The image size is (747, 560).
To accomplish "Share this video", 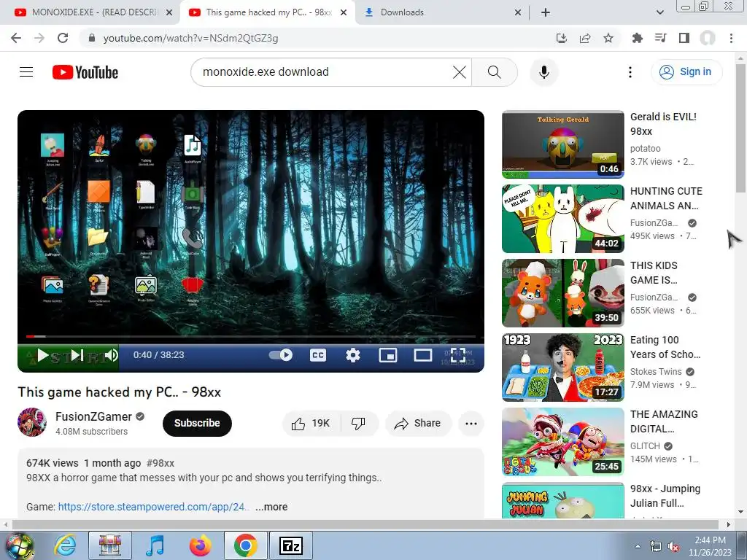I will coord(418,424).
